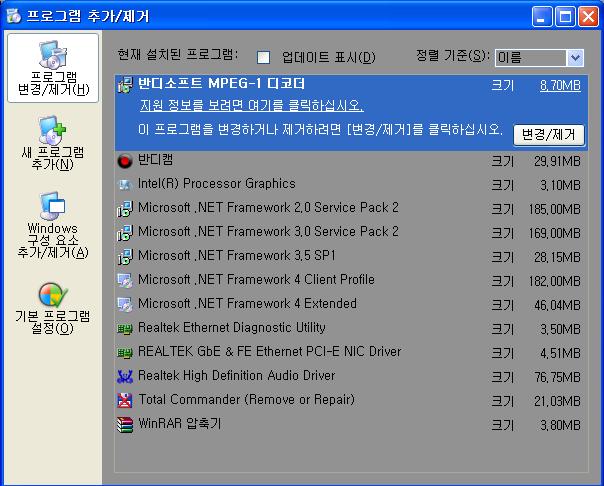Click the 29.91MB size value
Viewport: 604px width, 486px height.
[x=557, y=161]
